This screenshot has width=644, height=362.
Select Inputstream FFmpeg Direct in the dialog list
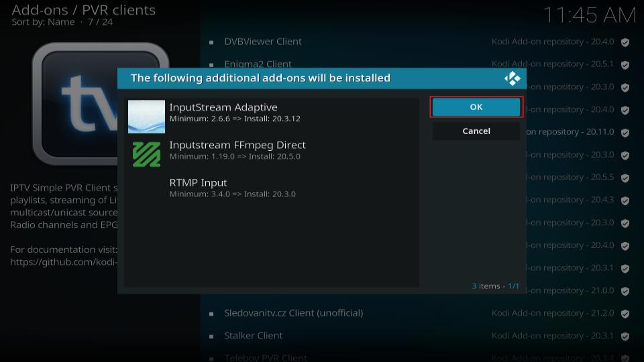tap(272, 154)
